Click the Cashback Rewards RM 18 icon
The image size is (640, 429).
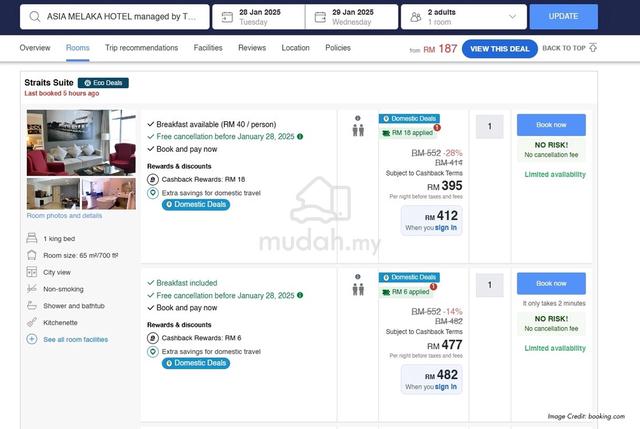click(152, 179)
